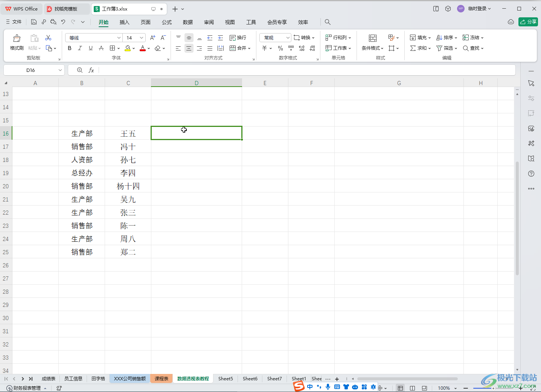
Task: Click the sidebar settings sliders icon
Action: 531,98
